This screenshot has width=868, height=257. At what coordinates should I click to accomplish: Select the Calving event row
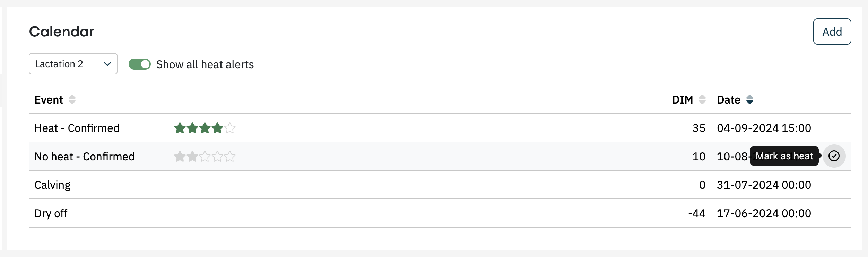coord(440,185)
